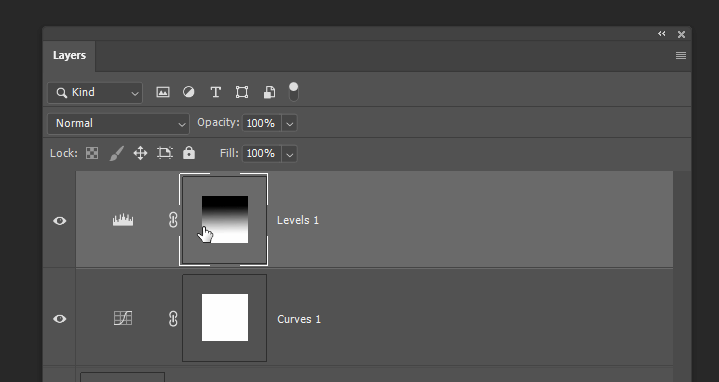Expand the Opacity slider arrow
This screenshot has height=382, width=719.
(289, 123)
